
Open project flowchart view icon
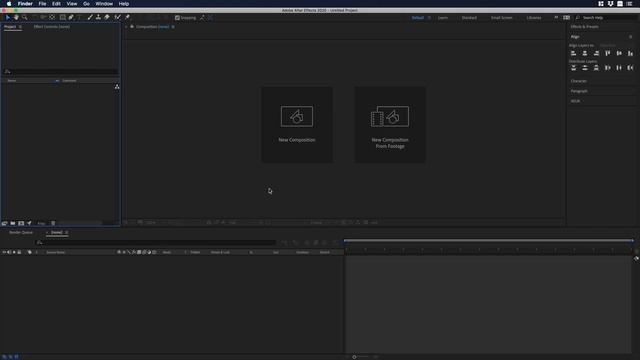(x=117, y=87)
